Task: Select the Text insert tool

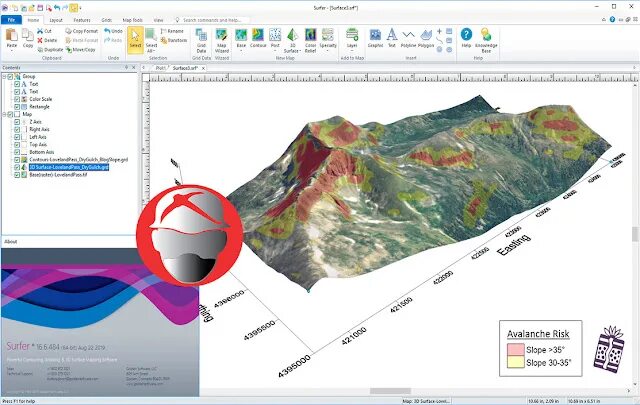Action: point(392,38)
